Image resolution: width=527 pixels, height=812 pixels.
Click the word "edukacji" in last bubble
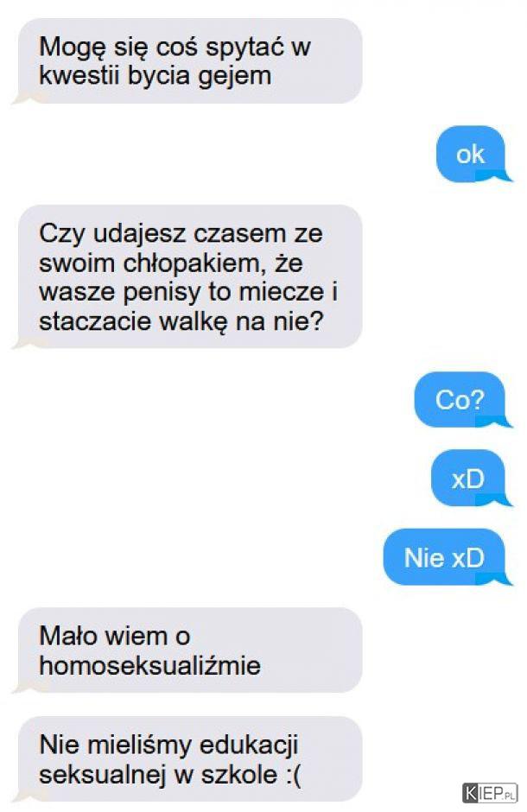pyautogui.click(x=249, y=745)
